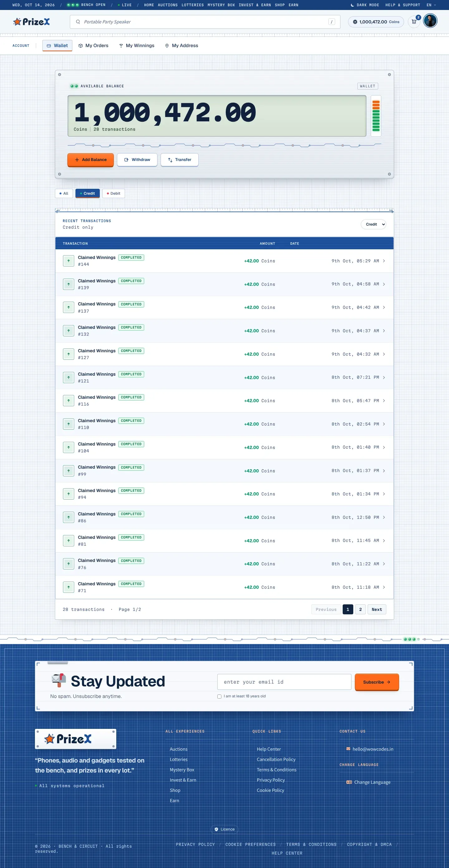Open the shopping cart icon
Image resolution: width=449 pixels, height=868 pixels.
tap(414, 22)
